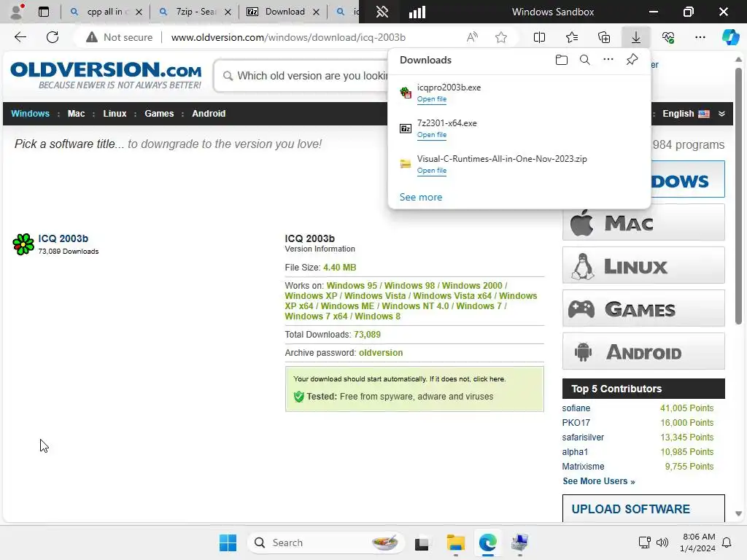
Task: Open more options in Downloads panel
Action: (608, 60)
